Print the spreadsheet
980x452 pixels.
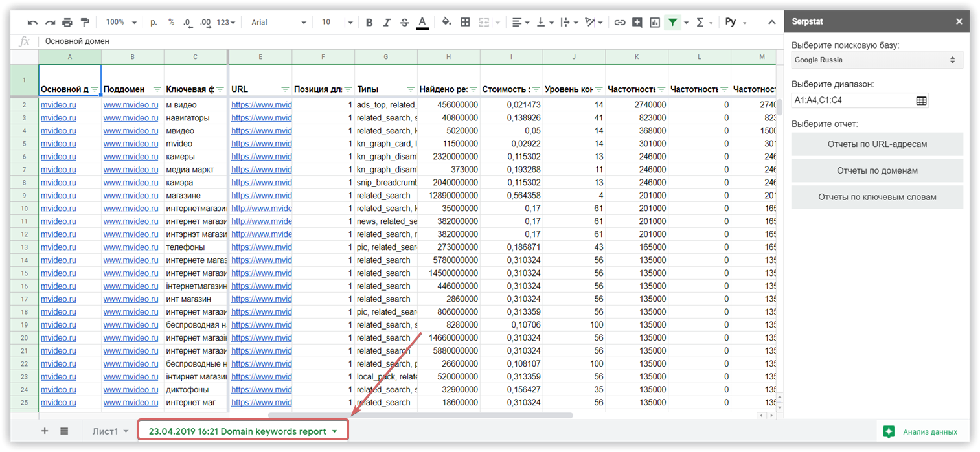pos(67,23)
